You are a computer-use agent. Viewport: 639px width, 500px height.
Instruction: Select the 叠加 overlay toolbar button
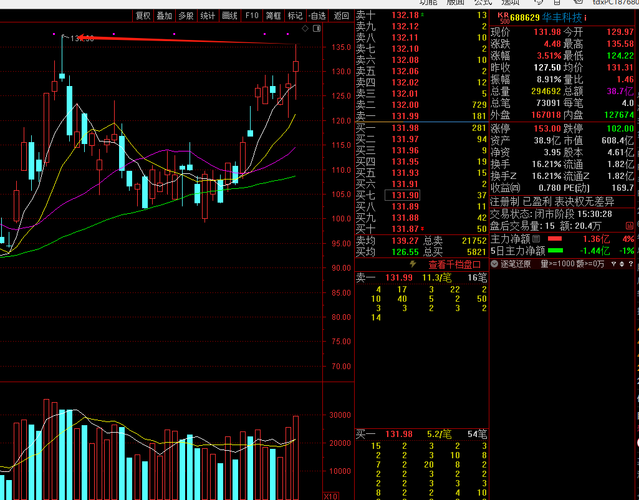165,16
